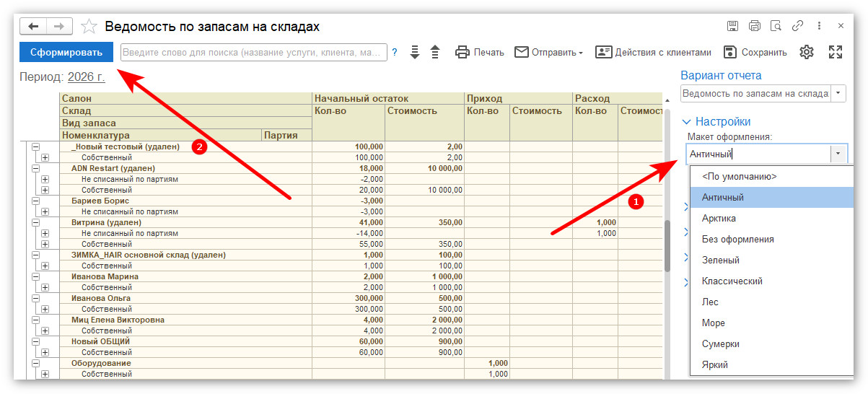Click the Сформировать button
The height and width of the screenshot is (394, 868).
[x=66, y=52]
